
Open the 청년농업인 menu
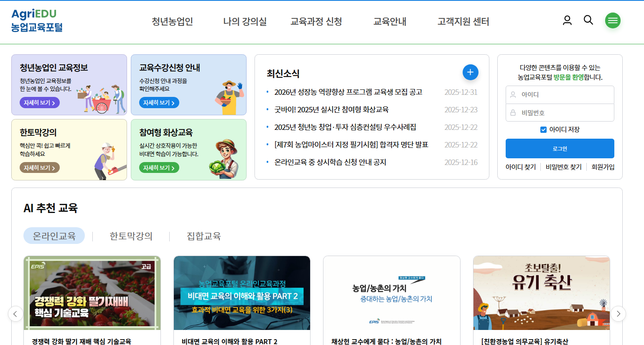(x=172, y=22)
